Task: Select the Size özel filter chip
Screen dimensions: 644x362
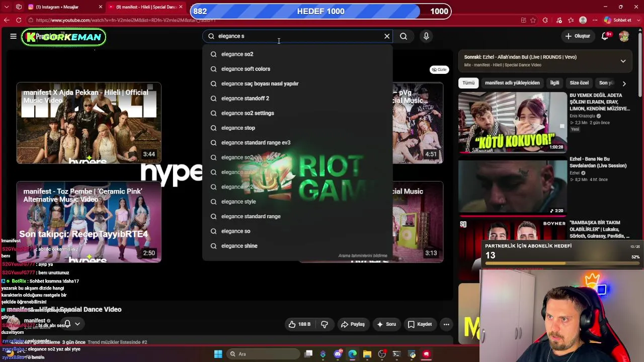Action: point(579,83)
